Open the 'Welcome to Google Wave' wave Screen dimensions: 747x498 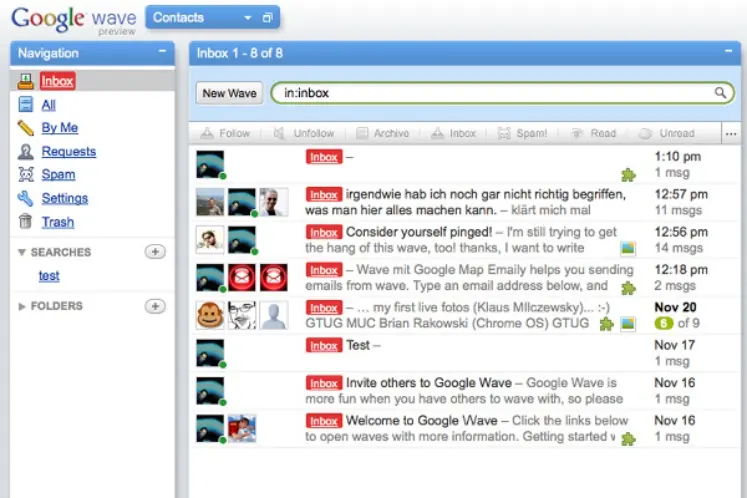[467, 428]
